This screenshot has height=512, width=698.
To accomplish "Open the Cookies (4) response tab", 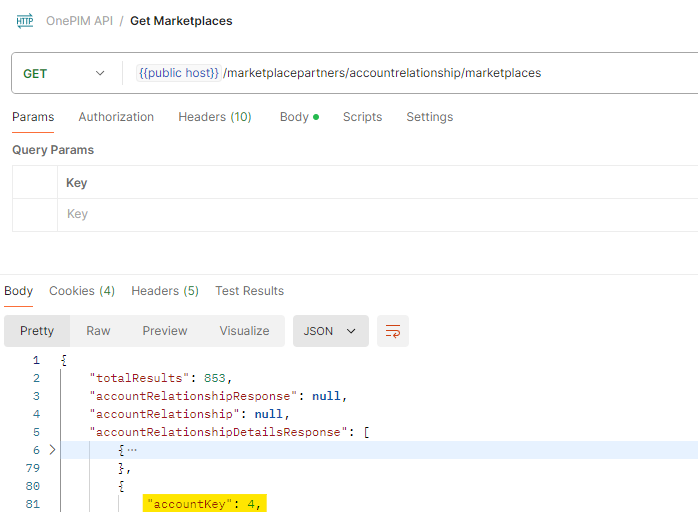I will pyautogui.click(x=82, y=291).
